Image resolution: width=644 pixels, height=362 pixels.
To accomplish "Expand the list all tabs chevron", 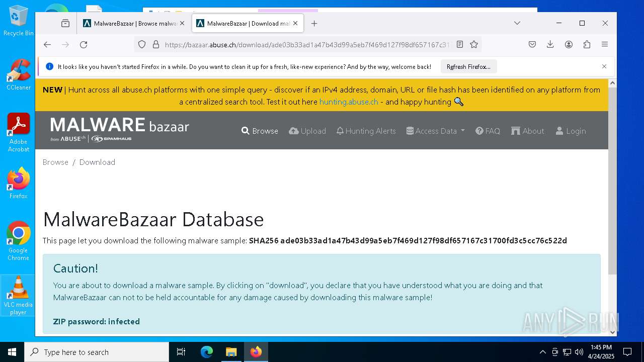I will click(x=517, y=23).
